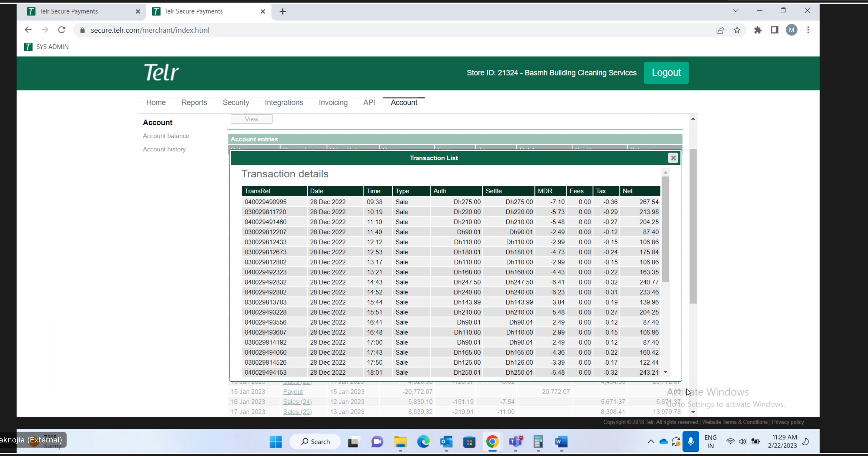The width and height of the screenshot is (868, 456).
Task: Select TransRef 040029490995
Action: click(x=266, y=202)
